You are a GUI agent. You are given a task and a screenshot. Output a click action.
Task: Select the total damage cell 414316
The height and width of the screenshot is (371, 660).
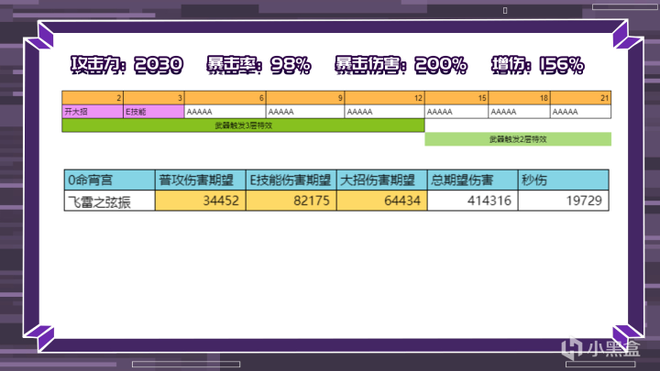473,201
